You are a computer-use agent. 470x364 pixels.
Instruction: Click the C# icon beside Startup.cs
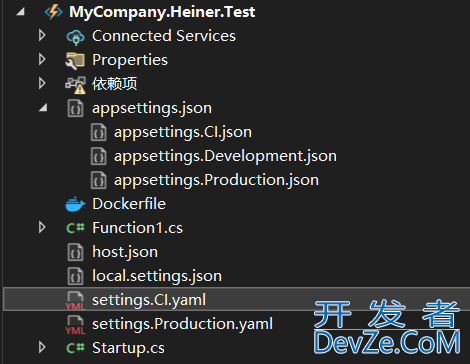click(x=76, y=348)
